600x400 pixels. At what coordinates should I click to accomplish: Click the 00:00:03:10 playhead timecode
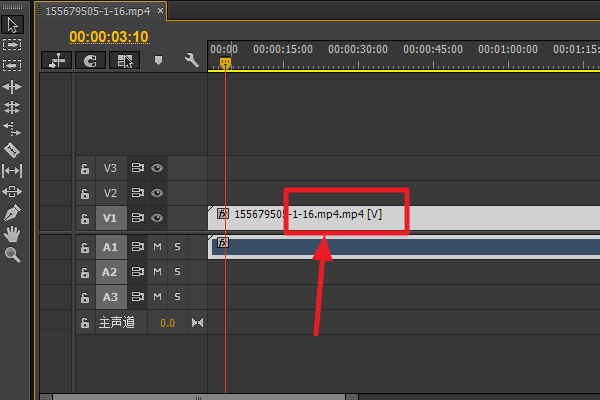tap(109, 37)
